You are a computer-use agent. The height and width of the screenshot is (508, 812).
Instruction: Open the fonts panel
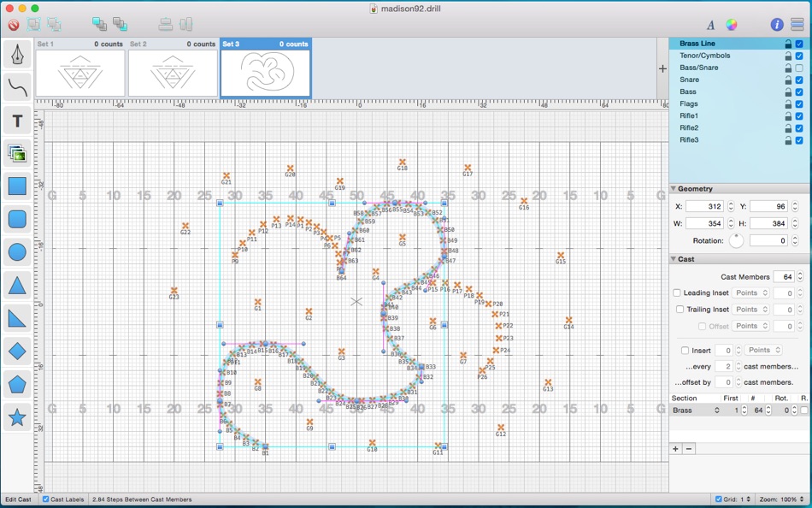pos(711,25)
